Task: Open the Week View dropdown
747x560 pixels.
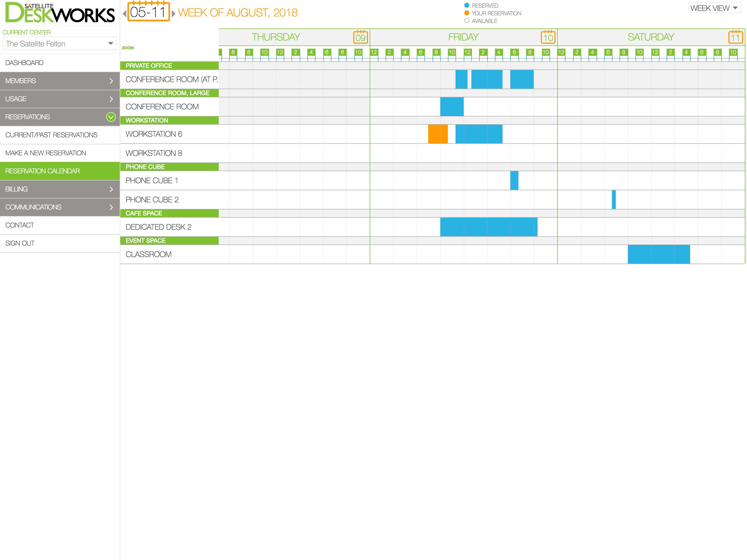Action: point(714,8)
